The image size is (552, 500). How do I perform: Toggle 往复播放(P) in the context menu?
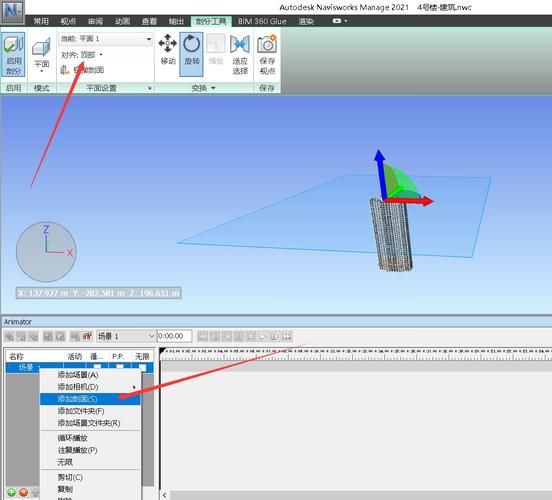click(90, 450)
